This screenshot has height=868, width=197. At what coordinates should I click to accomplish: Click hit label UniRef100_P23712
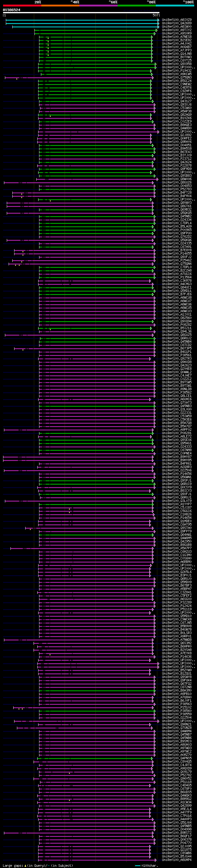[x=177, y=159]
